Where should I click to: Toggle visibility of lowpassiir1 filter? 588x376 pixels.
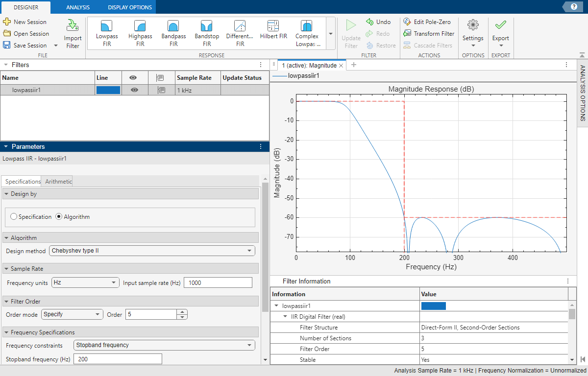point(134,90)
